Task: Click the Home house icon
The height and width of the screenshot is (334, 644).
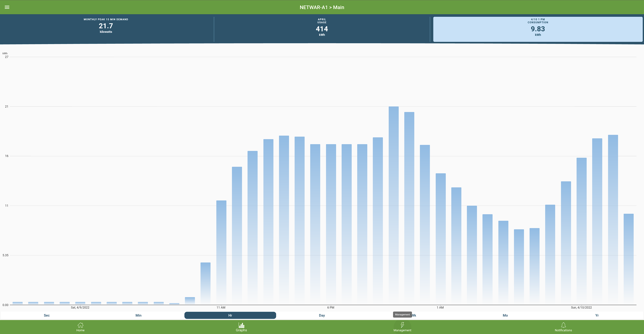Action: (80, 325)
